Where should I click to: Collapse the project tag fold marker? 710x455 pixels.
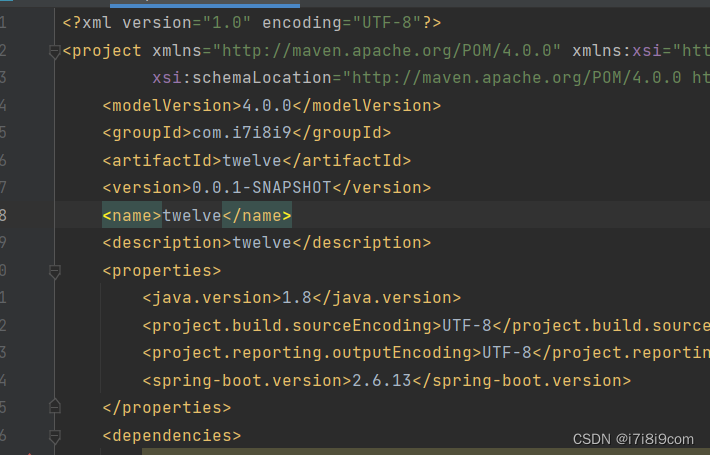point(54,52)
